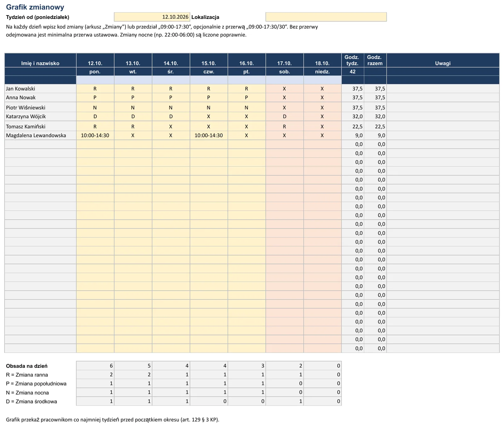504x427 pixels.
Task: Select the name cell Anna Nowak
Action: [40, 98]
